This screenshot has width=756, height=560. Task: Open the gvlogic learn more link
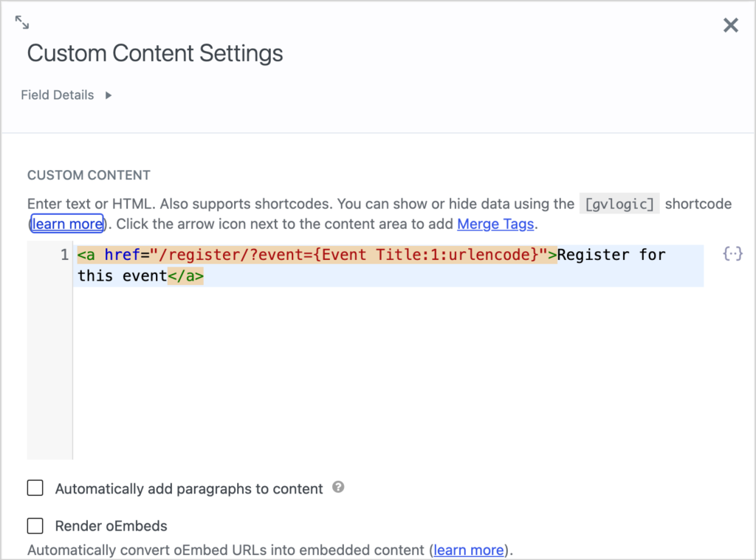[x=67, y=224]
